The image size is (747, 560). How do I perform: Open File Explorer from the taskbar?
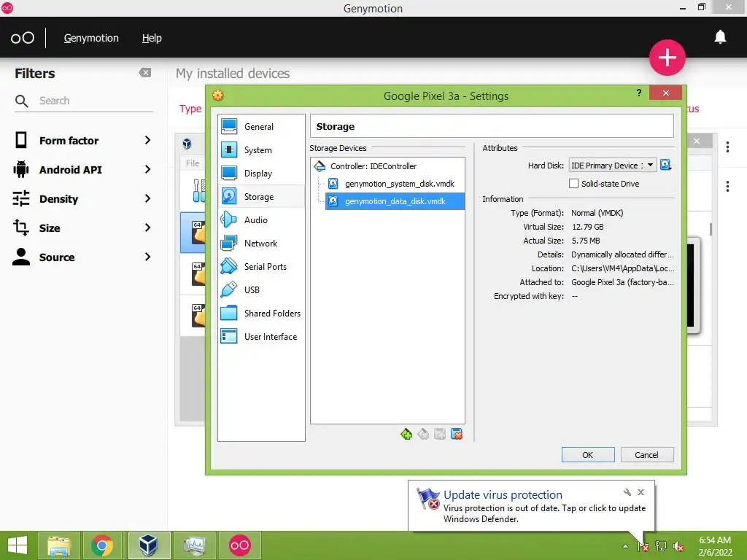(59, 545)
